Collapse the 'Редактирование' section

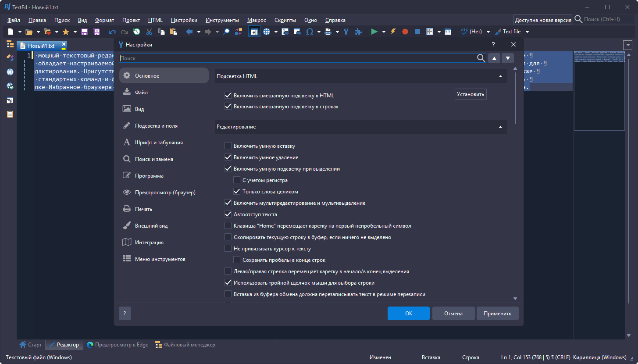pos(500,127)
